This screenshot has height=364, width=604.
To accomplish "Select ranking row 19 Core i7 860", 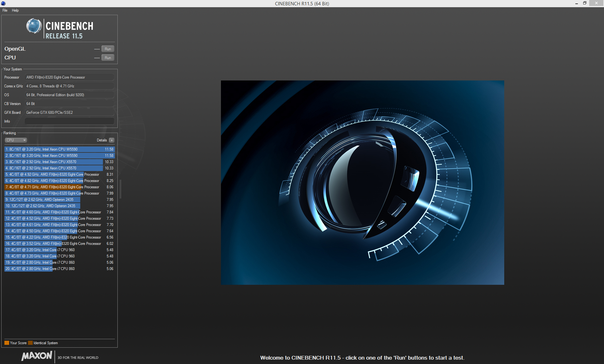I will [59, 262].
